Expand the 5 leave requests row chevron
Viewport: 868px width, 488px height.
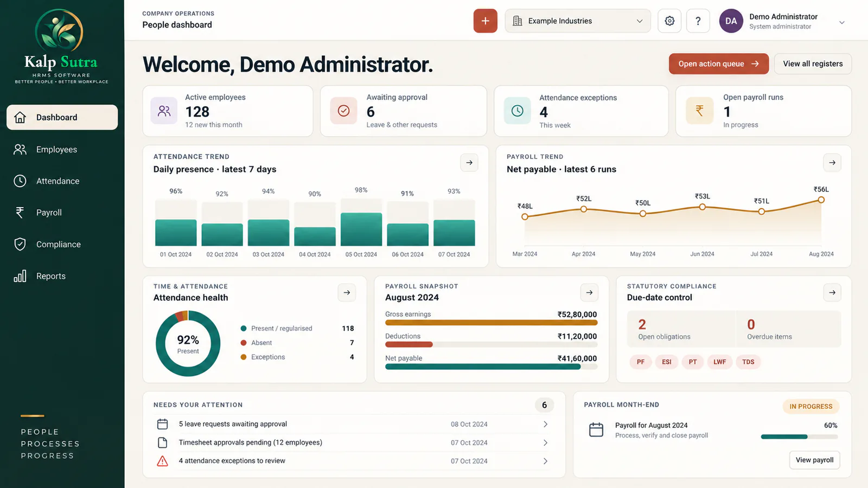coord(545,424)
